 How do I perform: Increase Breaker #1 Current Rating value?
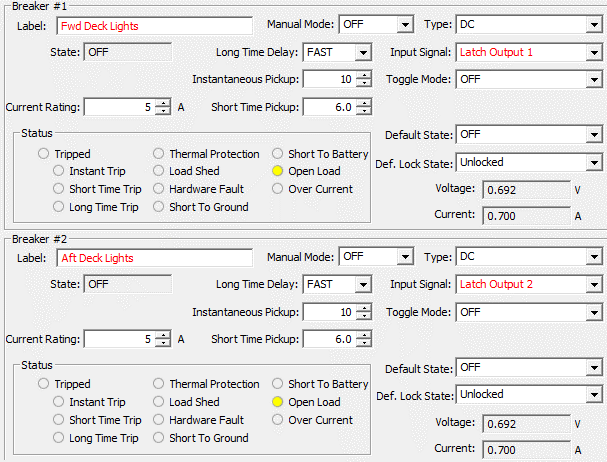(x=163, y=102)
